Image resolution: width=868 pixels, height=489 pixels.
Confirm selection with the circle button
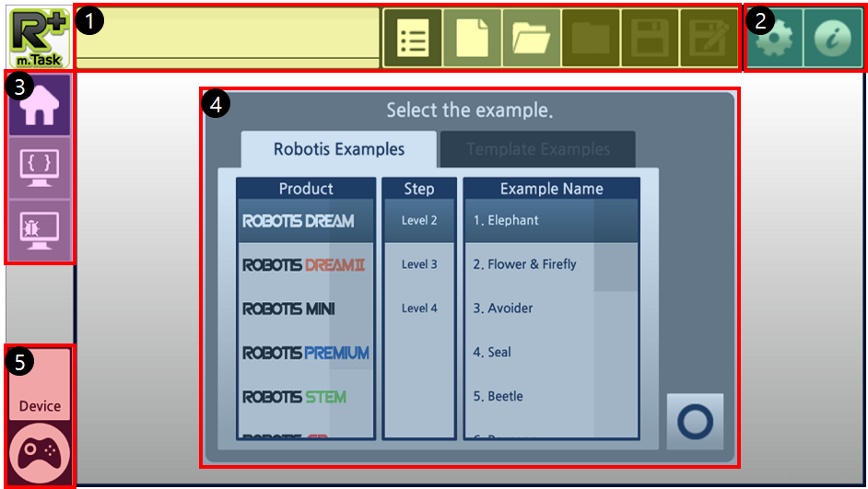point(695,422)
